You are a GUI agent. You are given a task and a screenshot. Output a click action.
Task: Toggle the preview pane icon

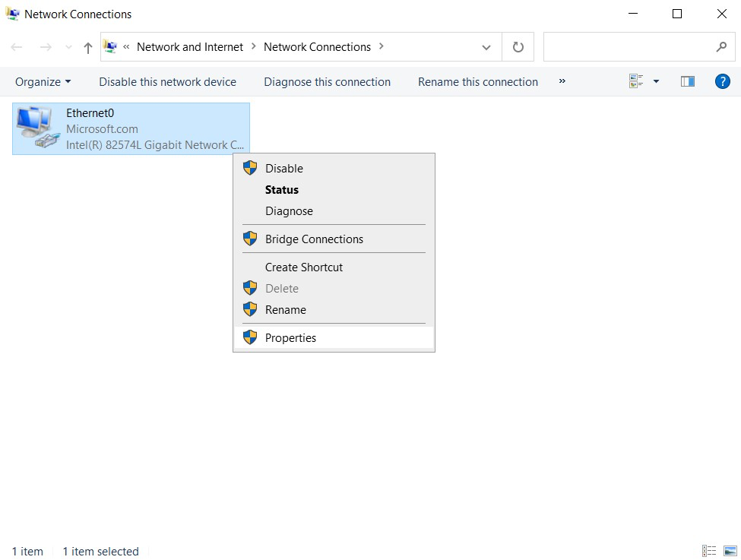click(x=688, y=81)
